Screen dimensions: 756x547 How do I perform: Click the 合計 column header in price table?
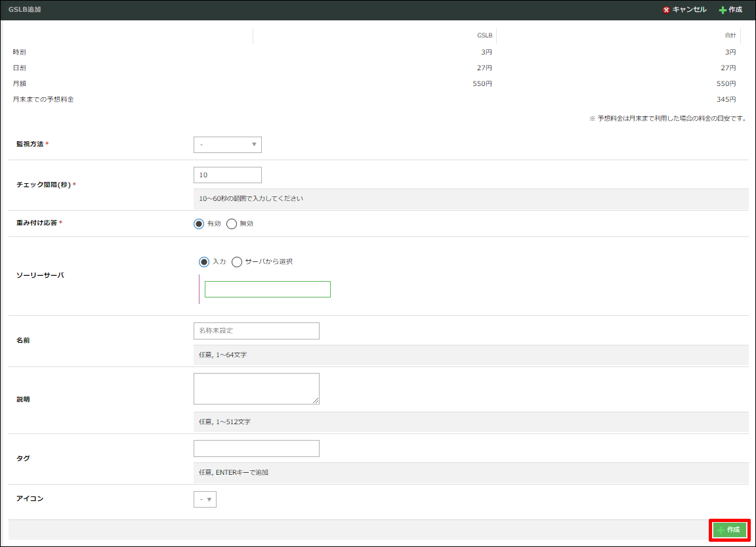tap(730, 35)
